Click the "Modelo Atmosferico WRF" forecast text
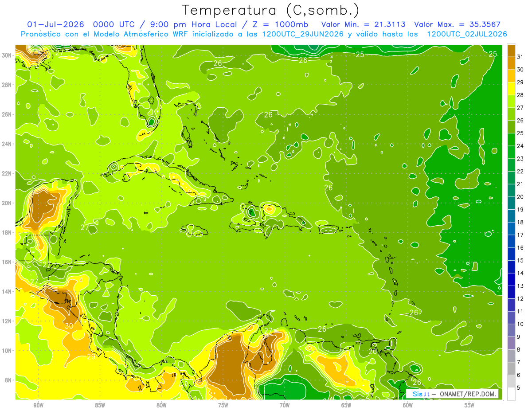 tap(145, 34)
